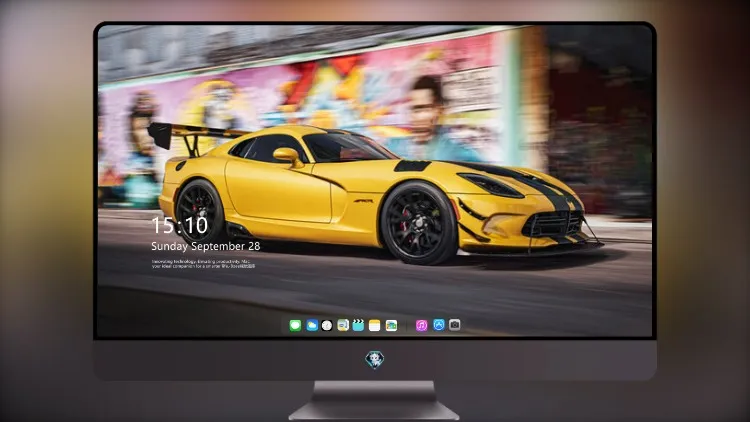Open the pink Music app icon
Screen dimensions: 750x422
(x=421, y=325)
